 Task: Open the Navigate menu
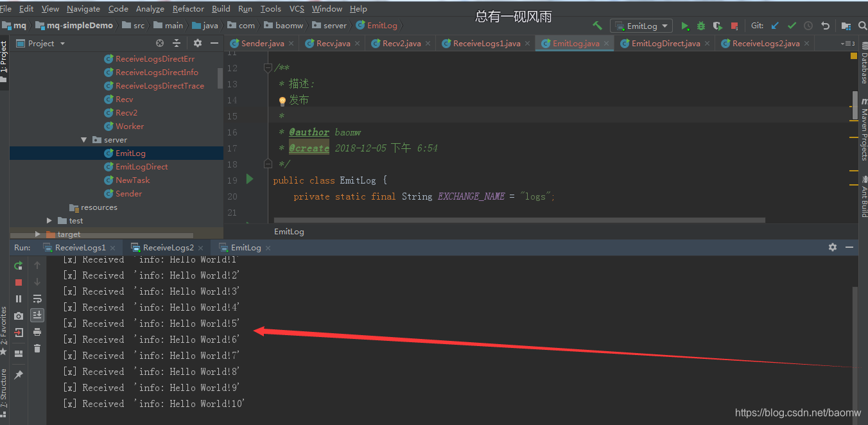(83, 8)
